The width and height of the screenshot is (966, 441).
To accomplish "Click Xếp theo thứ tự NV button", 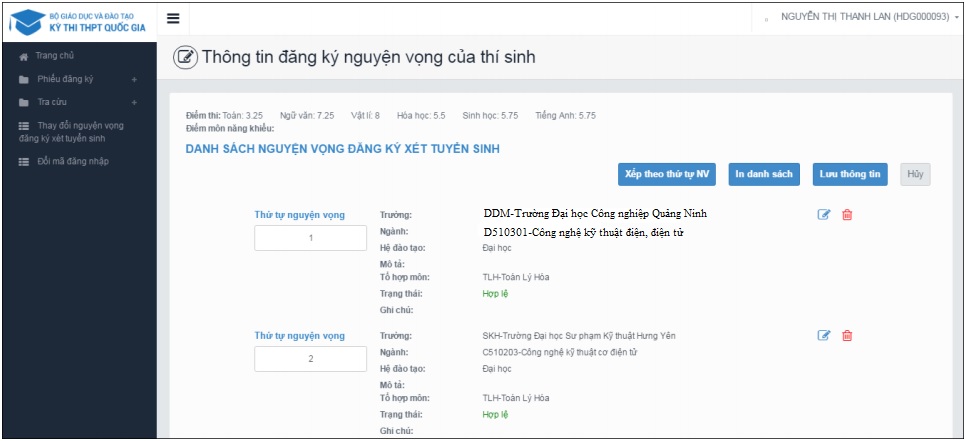I will 667,174.
